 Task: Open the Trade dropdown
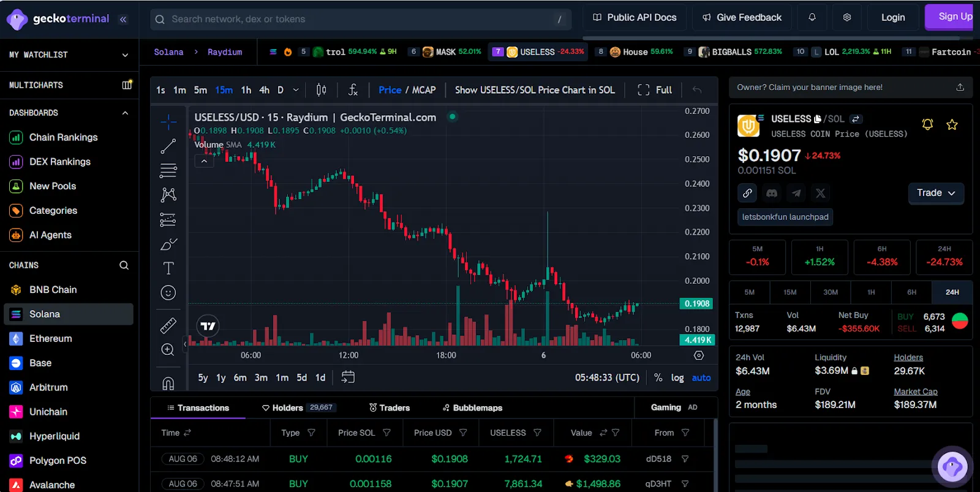[x=936, y=193]
